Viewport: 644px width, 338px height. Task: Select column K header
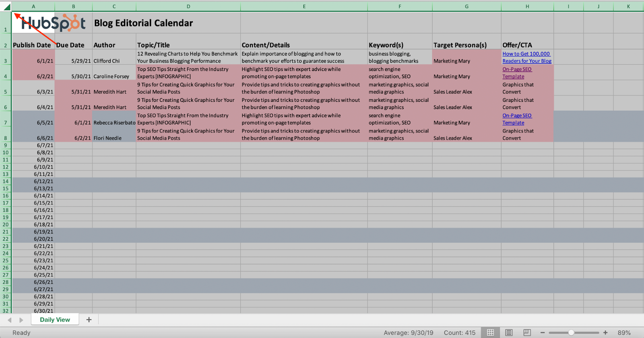(629, 6)
